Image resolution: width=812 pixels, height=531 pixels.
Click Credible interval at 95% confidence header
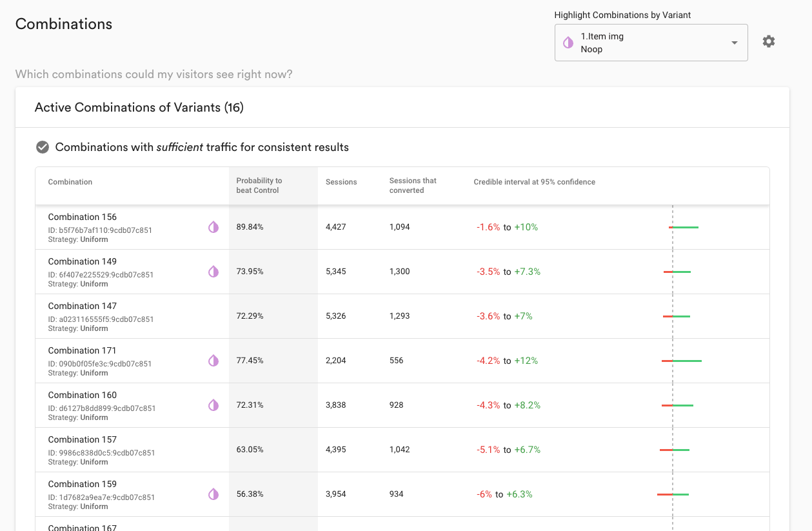pyautogui.click(x=535, y=182)
